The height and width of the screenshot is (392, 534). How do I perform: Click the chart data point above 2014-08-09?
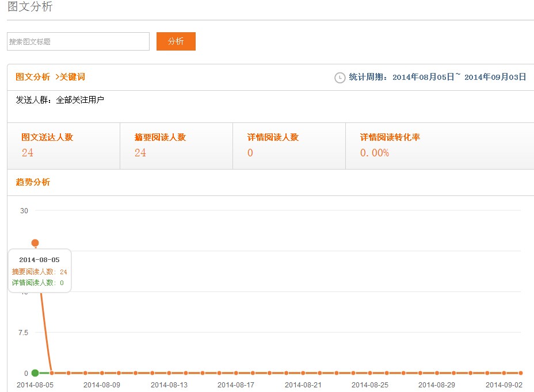point(102,373)
